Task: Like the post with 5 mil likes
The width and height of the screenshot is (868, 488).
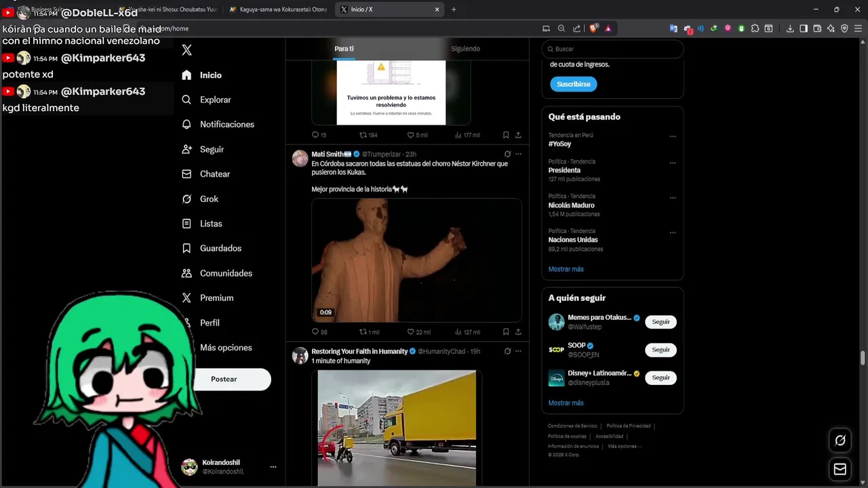Action: (x=410, y=135)
